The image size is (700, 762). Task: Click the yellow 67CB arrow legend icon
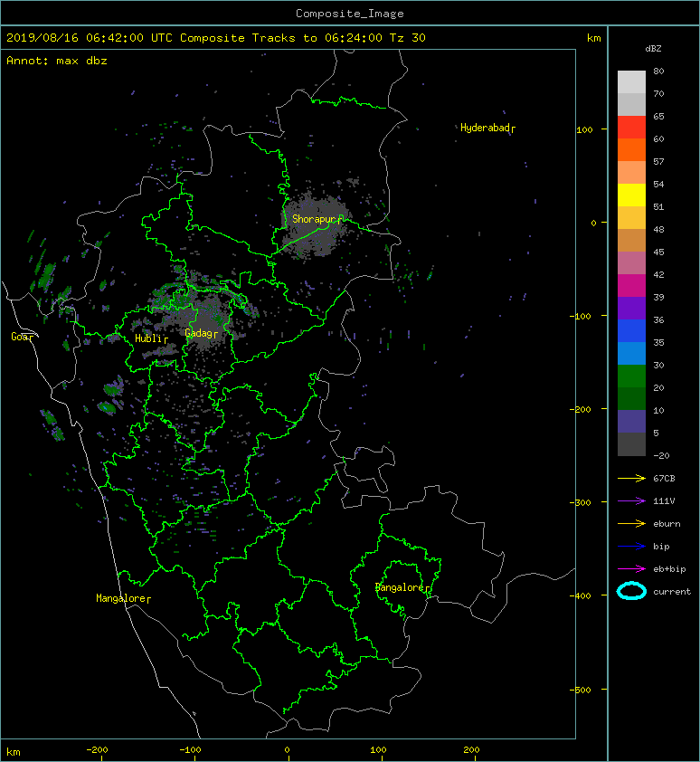(x=631, y=478)
